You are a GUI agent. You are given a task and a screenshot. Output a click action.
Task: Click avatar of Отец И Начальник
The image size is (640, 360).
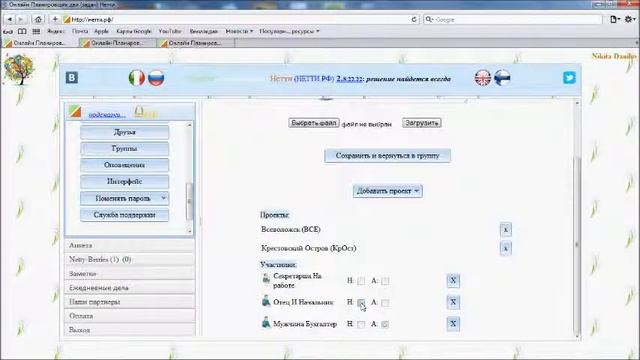(x=266, y=301)
